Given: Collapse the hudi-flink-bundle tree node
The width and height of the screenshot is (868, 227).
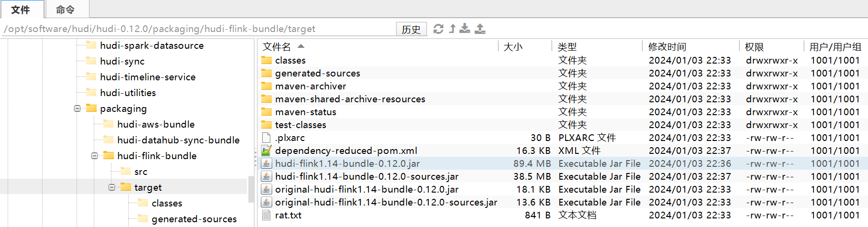Looking at the screenshot, I should click(94, 156).
